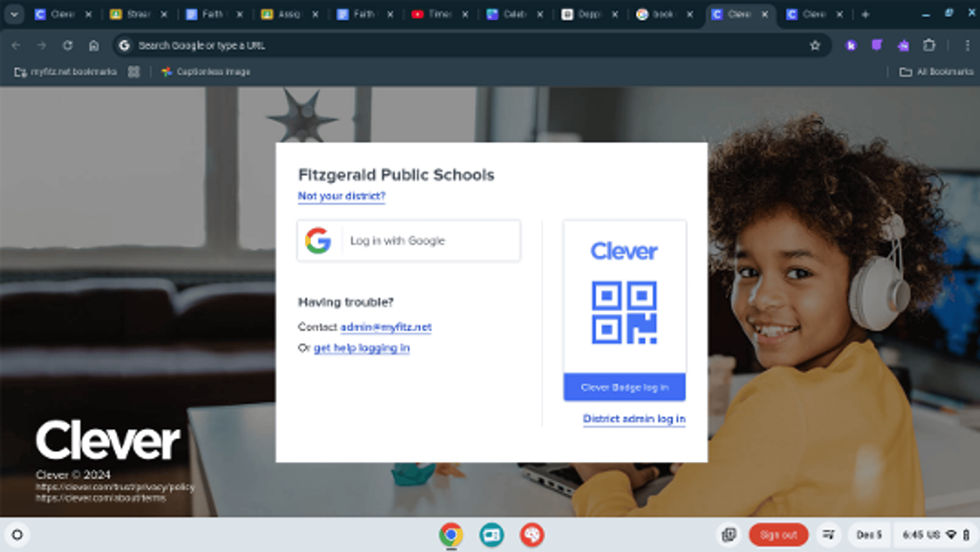The width and height of the screenshot is (980, 552).
Task: Go to browser home icon
Action: (x=94, y=46)
